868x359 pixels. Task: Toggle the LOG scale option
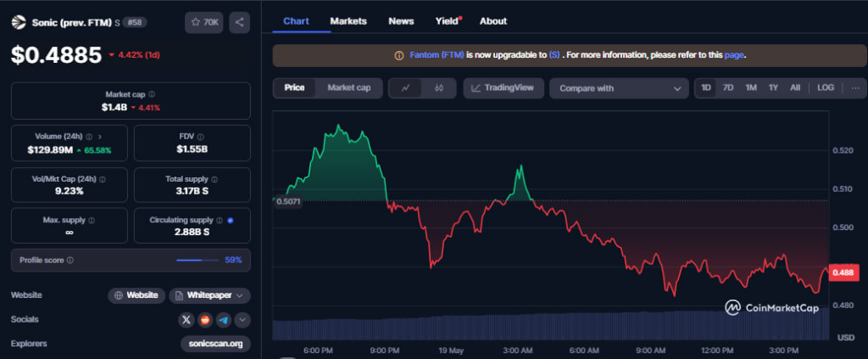825,87
